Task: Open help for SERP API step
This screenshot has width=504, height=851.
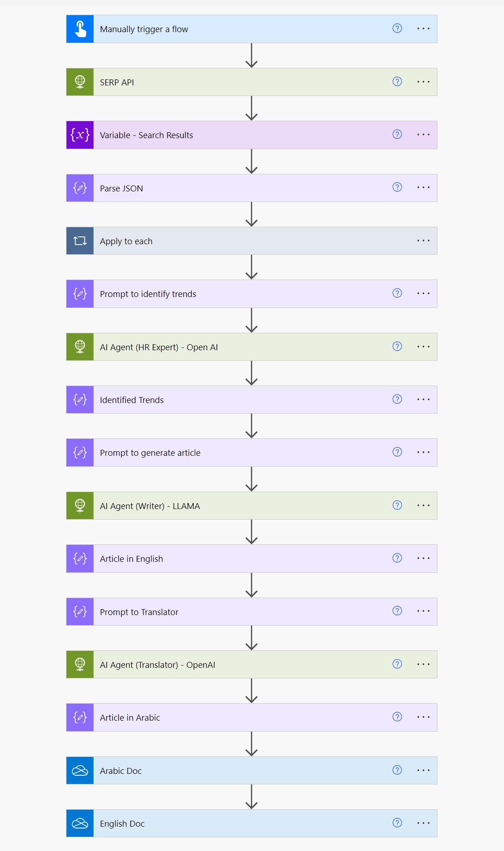Action: (x=397, y=82)
